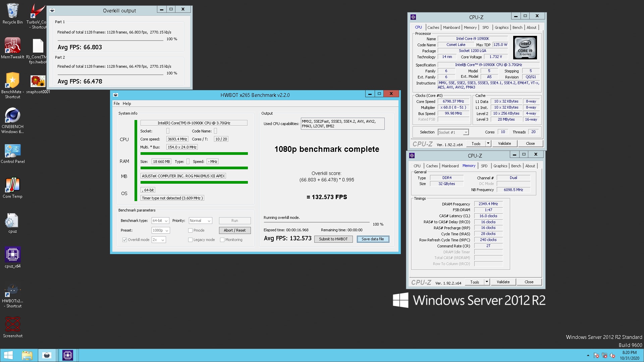644x362 pixels.
Task: Open the Screenshot desktop icon
Action: (13, 327)
